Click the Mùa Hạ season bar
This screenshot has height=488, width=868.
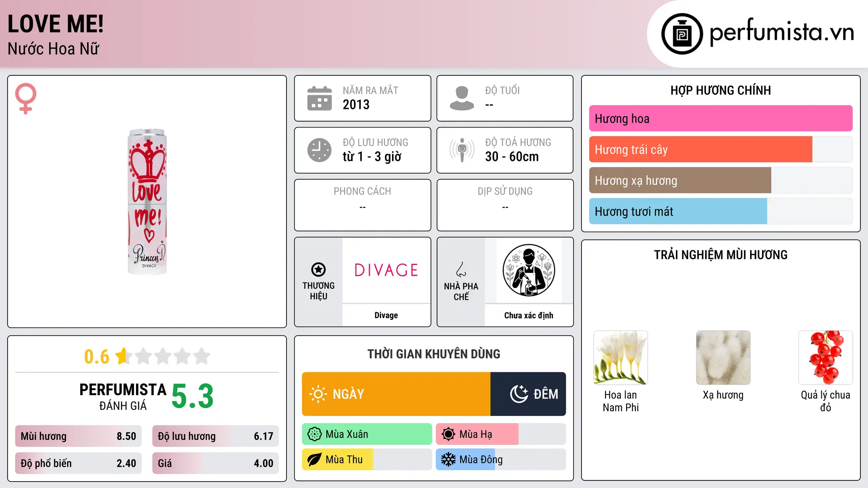pos(501,434)
